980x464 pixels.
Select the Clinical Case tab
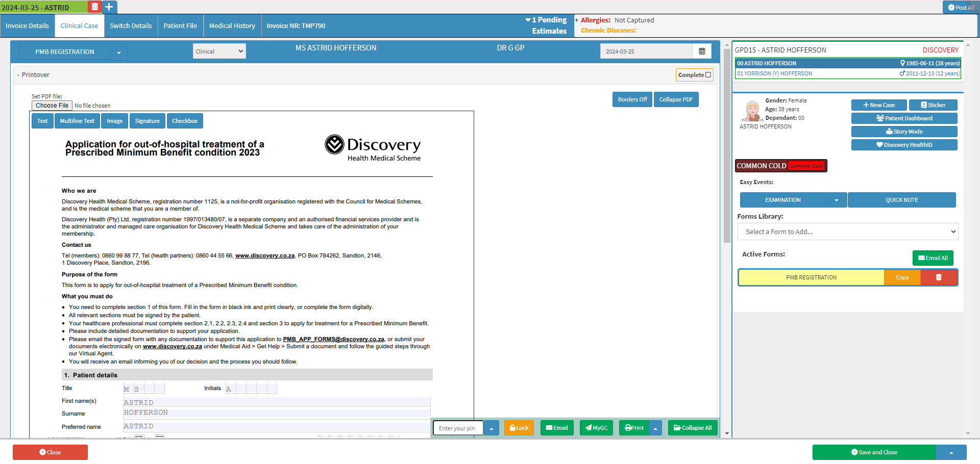[79, 26]
